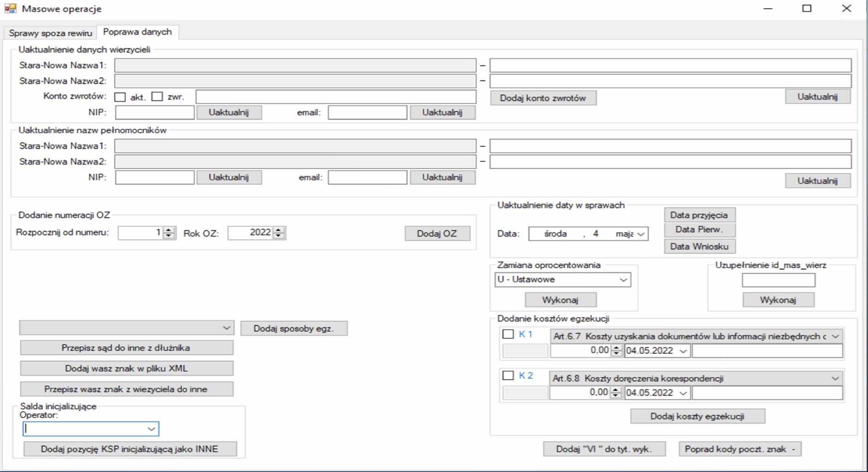Open the U - Ustawowe interest dropdown

623,280
